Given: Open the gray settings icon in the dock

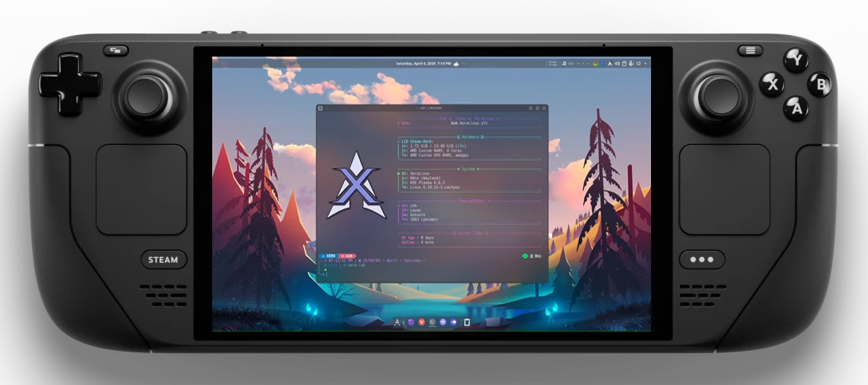Looking at the screenshot, I should pos(432,322).
